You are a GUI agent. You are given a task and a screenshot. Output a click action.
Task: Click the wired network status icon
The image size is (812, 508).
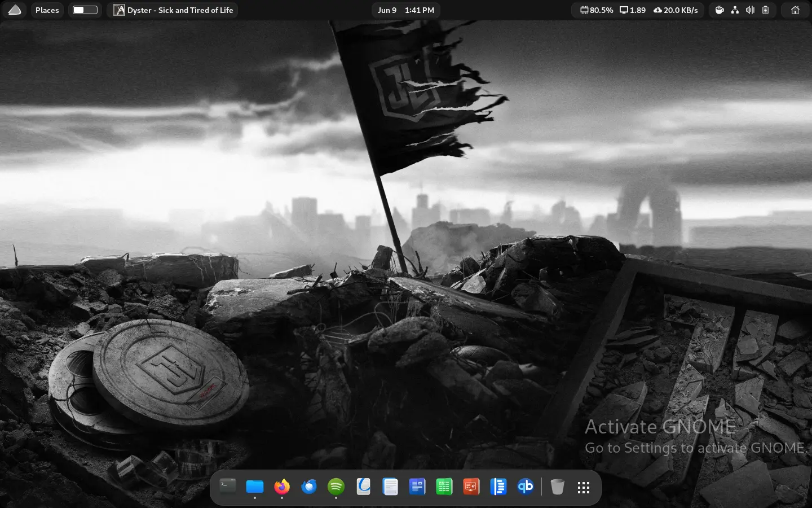pyautogui.click(x=735, y=10)
